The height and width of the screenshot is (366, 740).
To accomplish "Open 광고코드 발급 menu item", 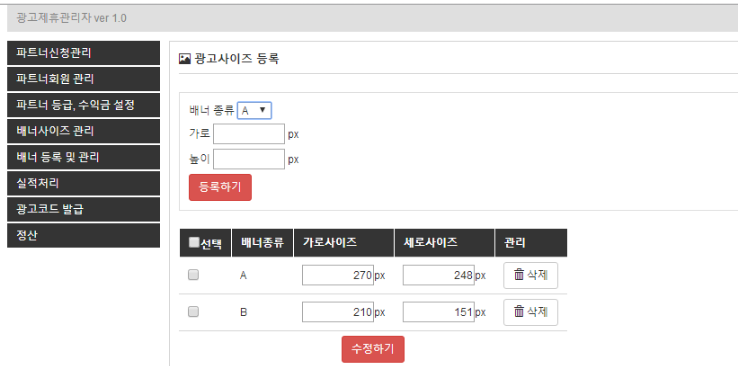I will (x=84, y=209).
